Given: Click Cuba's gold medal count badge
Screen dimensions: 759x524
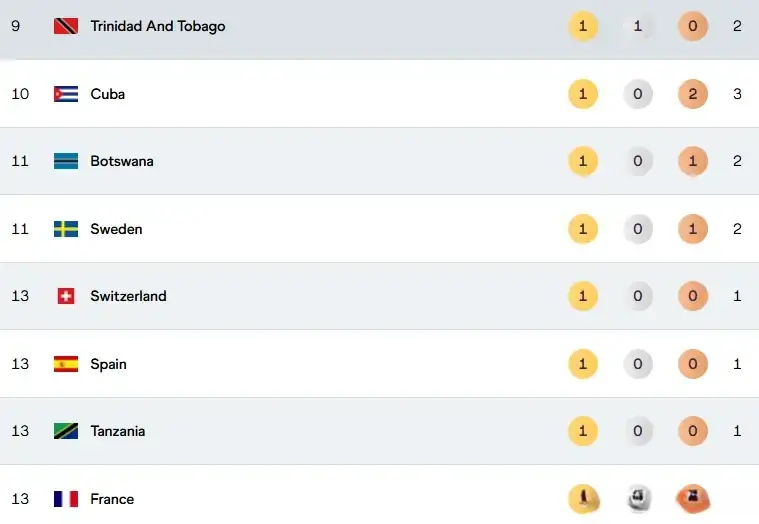Looking at the screenshot, I should [x=582, y=94].
